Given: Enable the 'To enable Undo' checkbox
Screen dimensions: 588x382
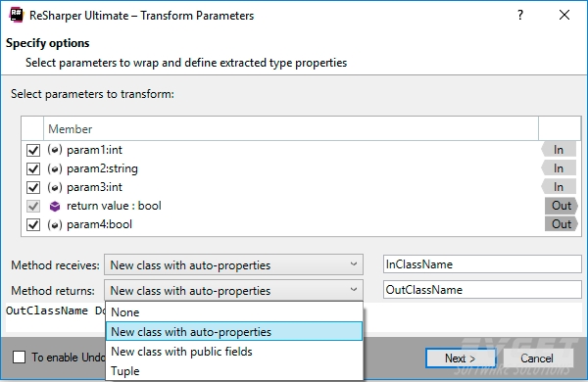Looking at the screenshot, I should (x=19, y=358).
